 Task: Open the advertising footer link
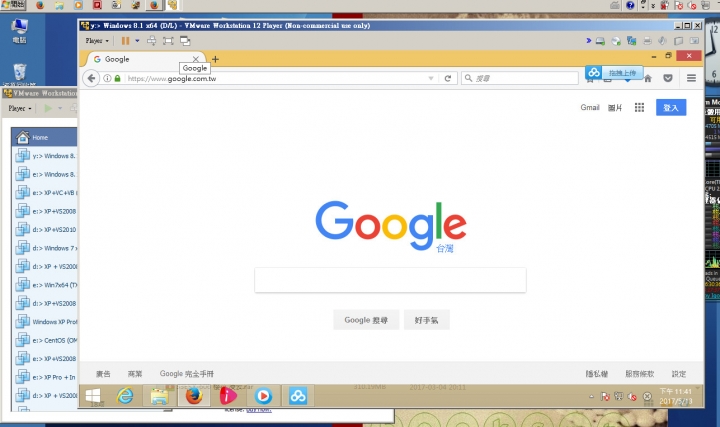[103, 374]
